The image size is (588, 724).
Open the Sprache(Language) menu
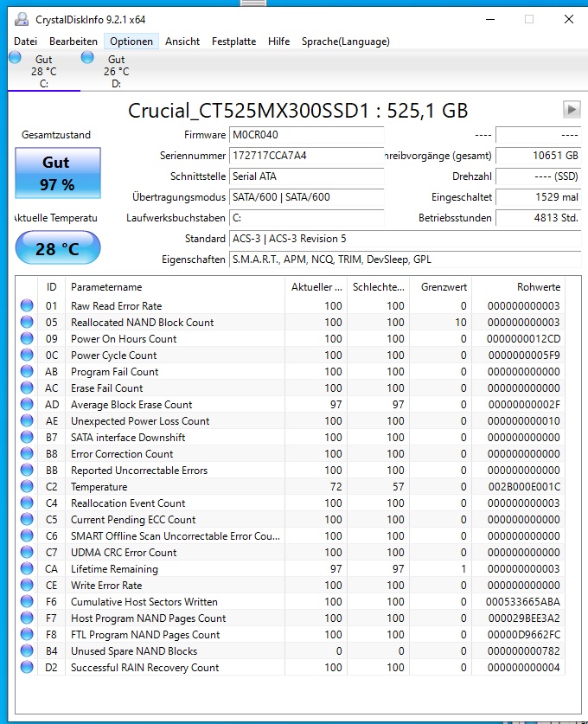(x=346, y=42)
